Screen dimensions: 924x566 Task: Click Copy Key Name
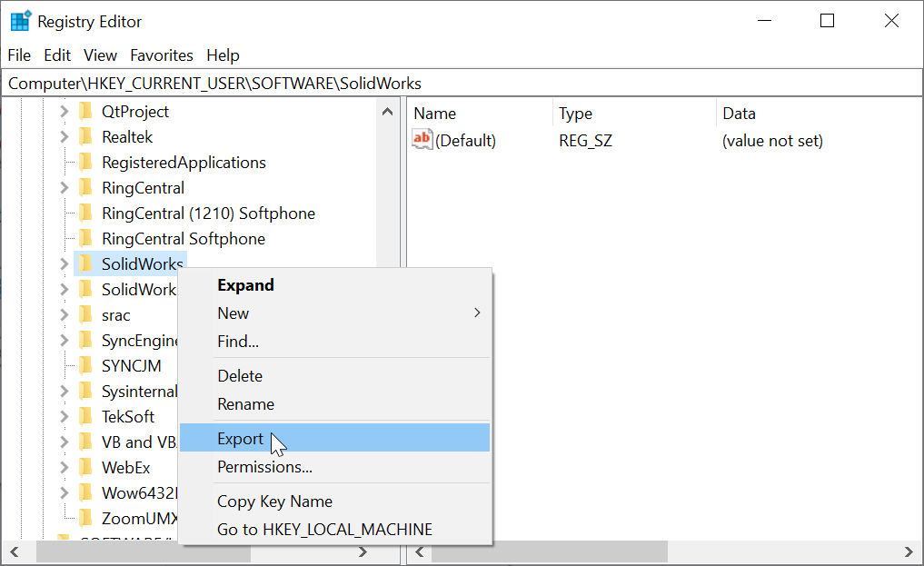point(274,501)
